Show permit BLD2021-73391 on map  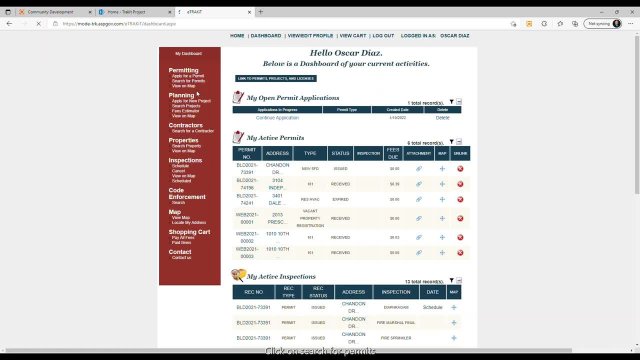[442, 169]
